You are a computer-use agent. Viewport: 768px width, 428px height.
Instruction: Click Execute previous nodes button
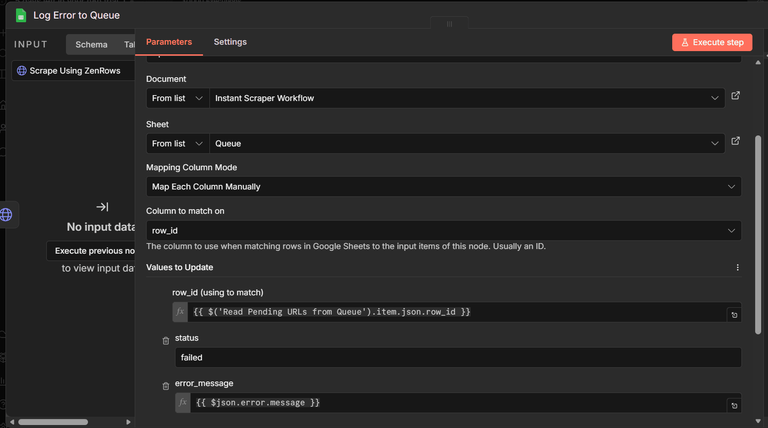click(x=91, y=251)
